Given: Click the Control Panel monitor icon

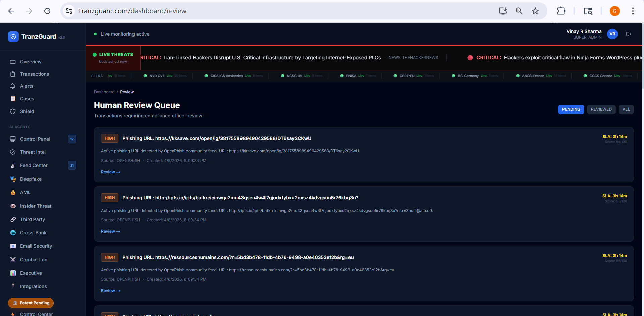Looking at the screenshot, I should coord(13,139).
